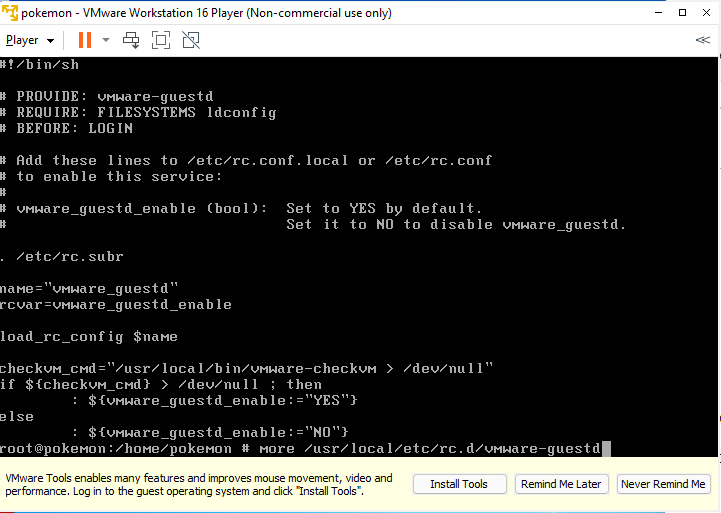Close the VMware Player window
721x513 pixels.
click(706, 12)
